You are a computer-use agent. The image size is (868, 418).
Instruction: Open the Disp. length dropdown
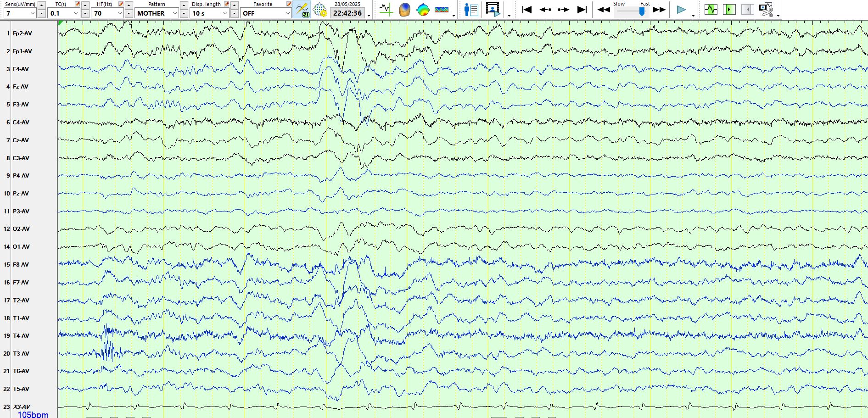(210, 13)
